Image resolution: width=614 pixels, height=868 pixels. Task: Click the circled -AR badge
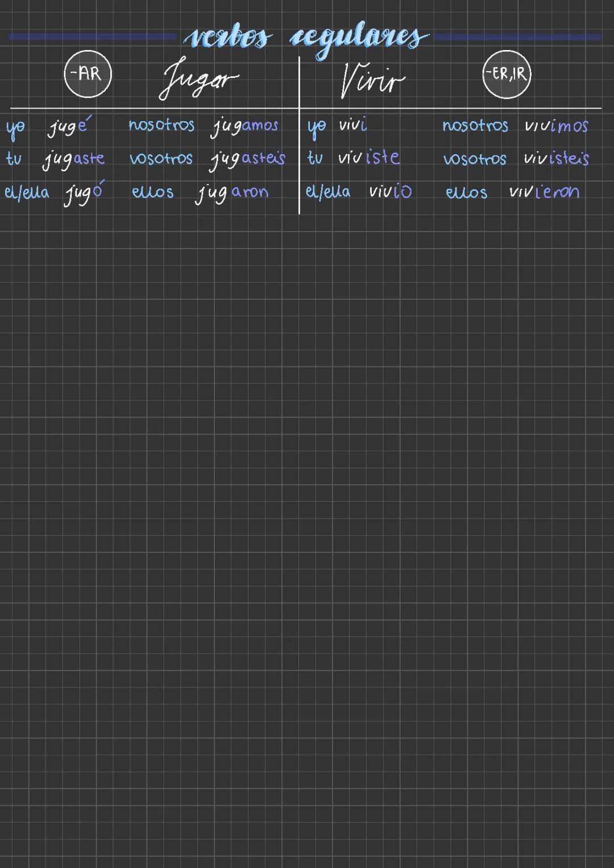(x=88, y=74)
